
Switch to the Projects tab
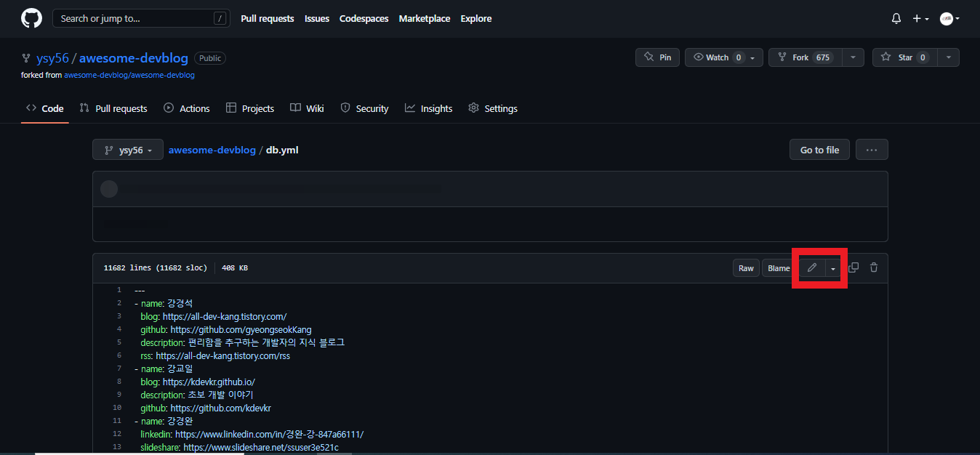pyautogui.click(x=250, y=108)
